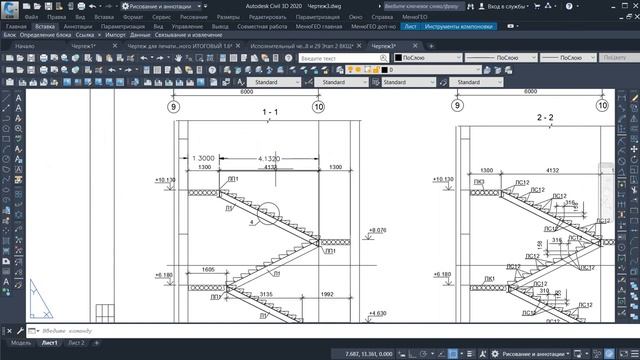Switch to the Чертеж1* file tab
The height and width of the screenshot is (360, 640).
tap(83, 46)
